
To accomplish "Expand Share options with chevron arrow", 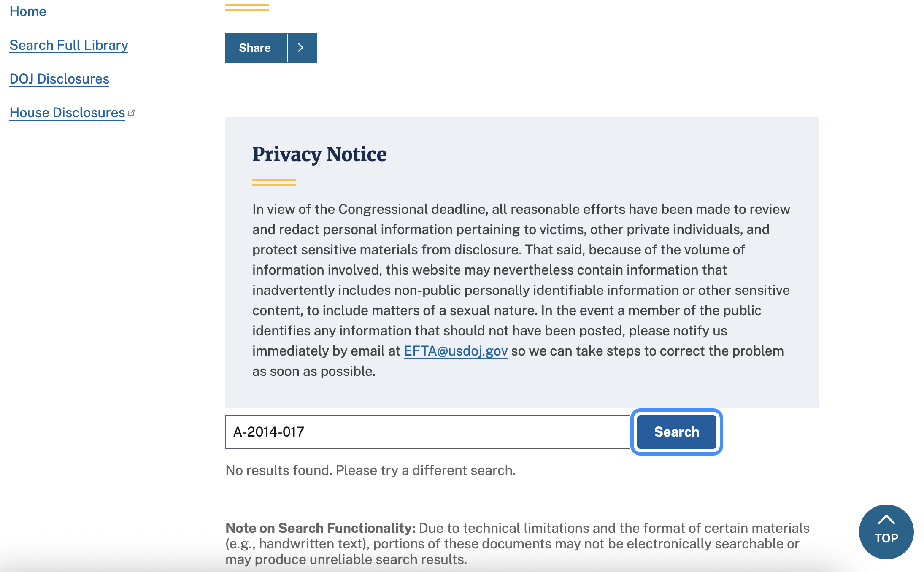I will (x=302, y=48).
